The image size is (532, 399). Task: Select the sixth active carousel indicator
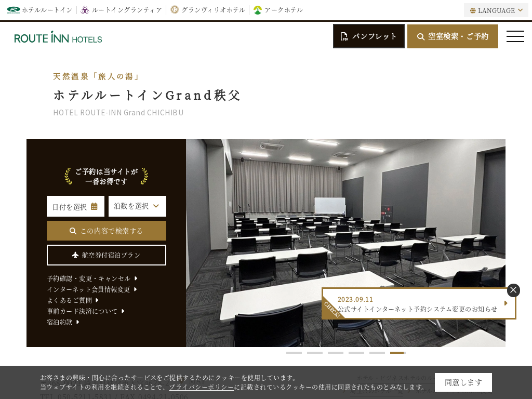point(397,353)
